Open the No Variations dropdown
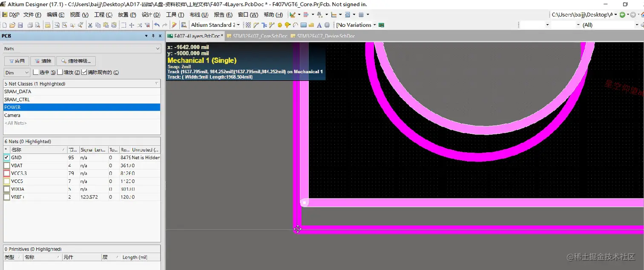The image size is (644, 270). coord(375,25)
